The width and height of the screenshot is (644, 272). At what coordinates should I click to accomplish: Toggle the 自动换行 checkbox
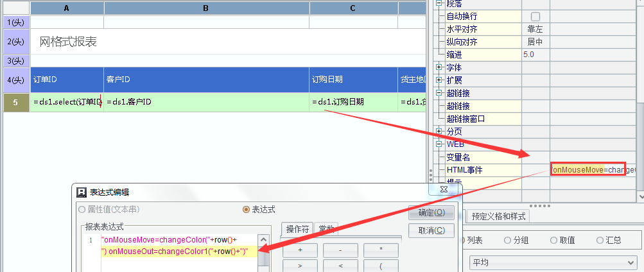click(535, 17)
